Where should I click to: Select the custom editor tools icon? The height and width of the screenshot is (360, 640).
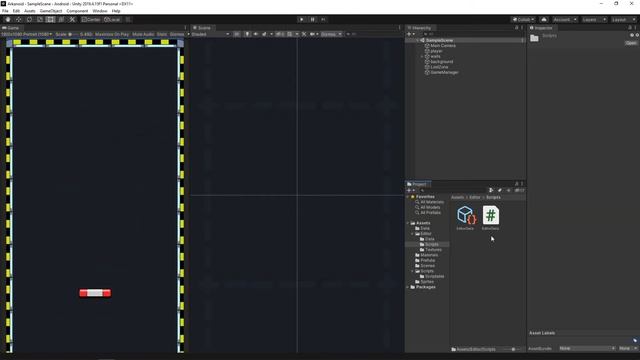(72, 19)
